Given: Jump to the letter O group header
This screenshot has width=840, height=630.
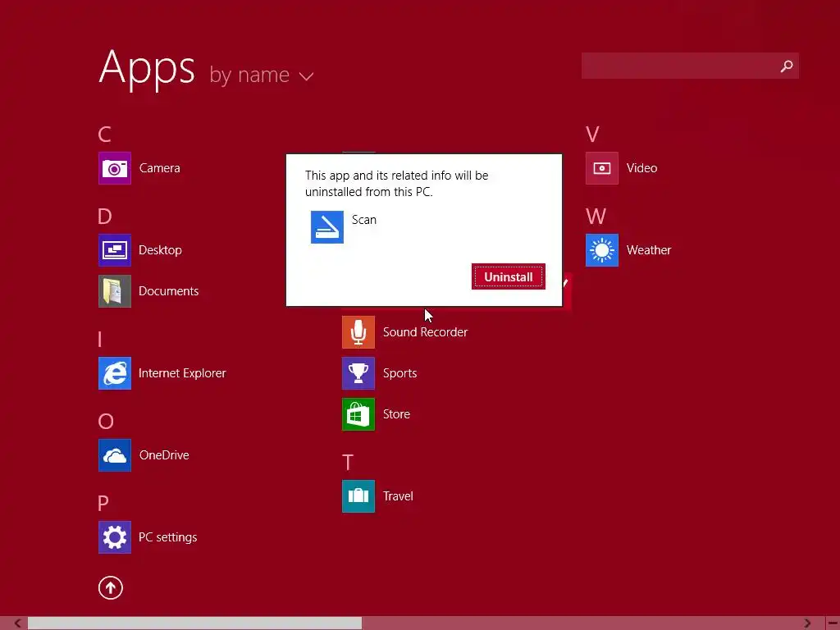Looking at the screenshot, I should click(106, 422).
